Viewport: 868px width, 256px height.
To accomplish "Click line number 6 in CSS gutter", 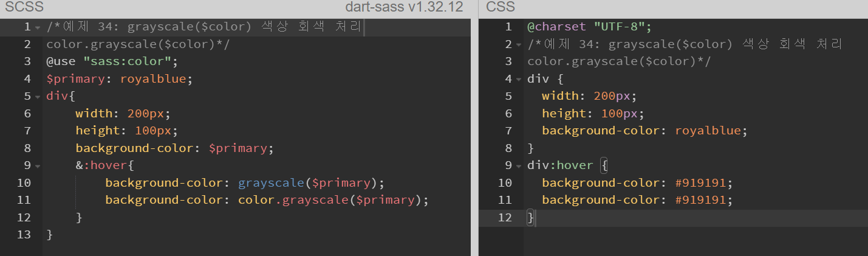I will [x=508, y=114].
